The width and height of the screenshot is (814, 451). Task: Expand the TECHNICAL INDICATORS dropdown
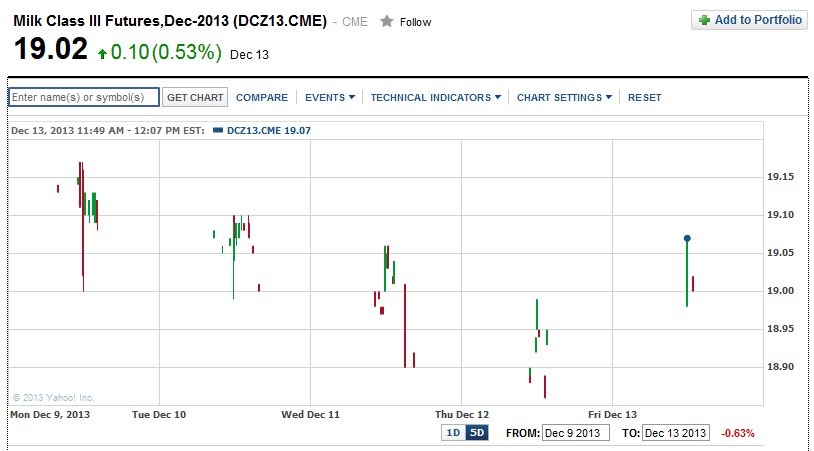click(x=436, y=98)
